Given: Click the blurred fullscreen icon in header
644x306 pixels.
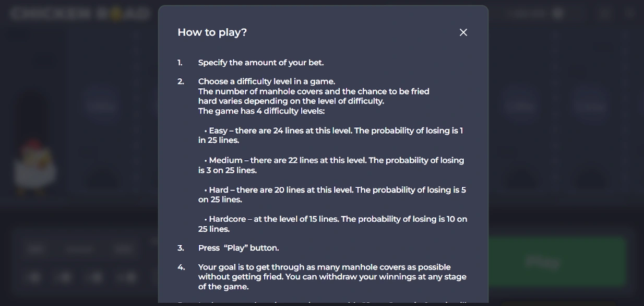Looking at the screenshot, I should click(605, 14).
